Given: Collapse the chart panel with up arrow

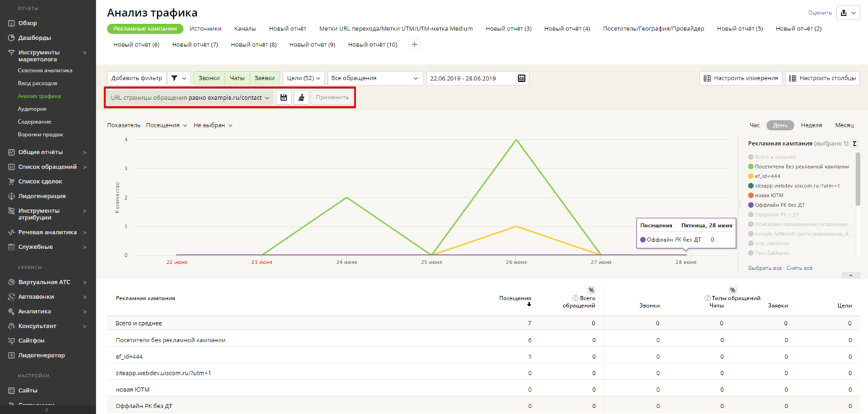Looking at the screenshot, I should (851, 275).
